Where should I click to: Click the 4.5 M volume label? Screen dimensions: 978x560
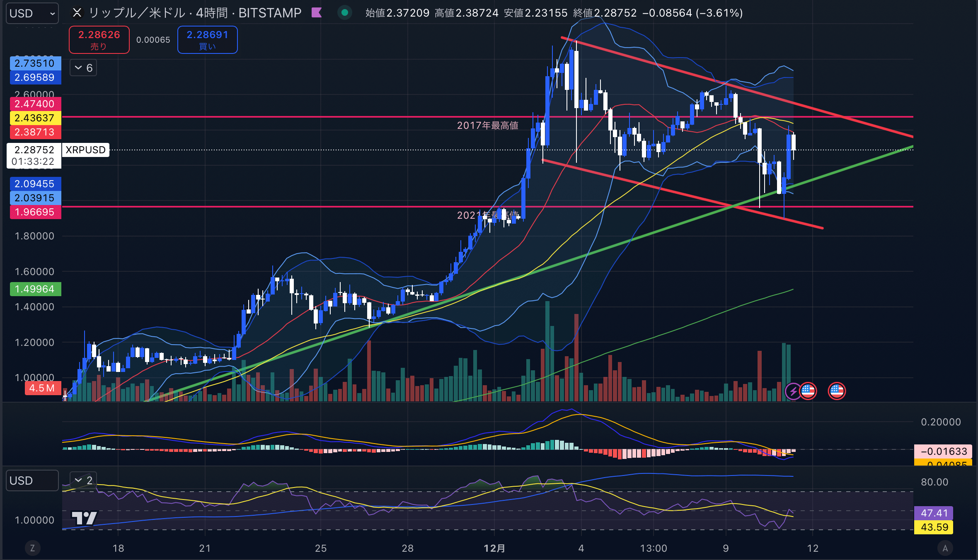pos(43,388)
